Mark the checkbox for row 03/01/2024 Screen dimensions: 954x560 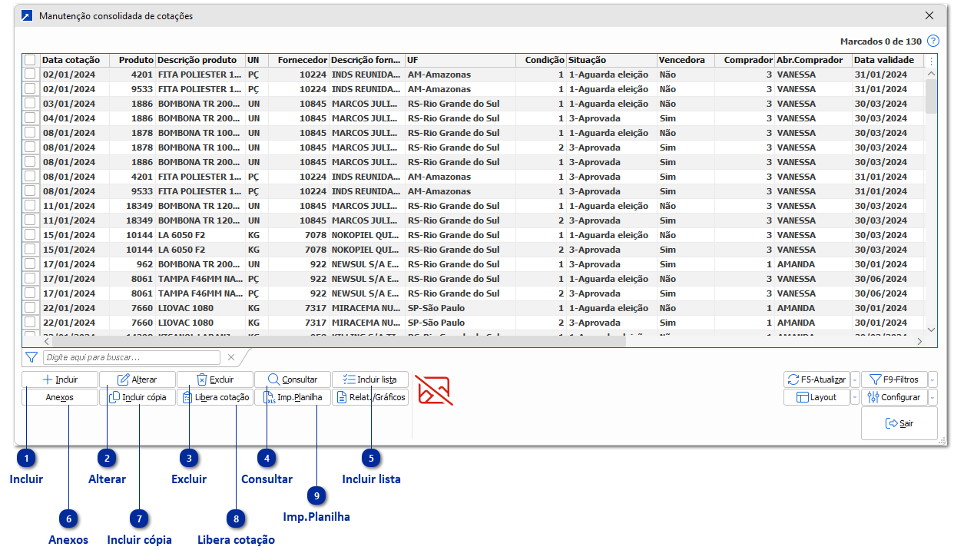coord(30,104)
